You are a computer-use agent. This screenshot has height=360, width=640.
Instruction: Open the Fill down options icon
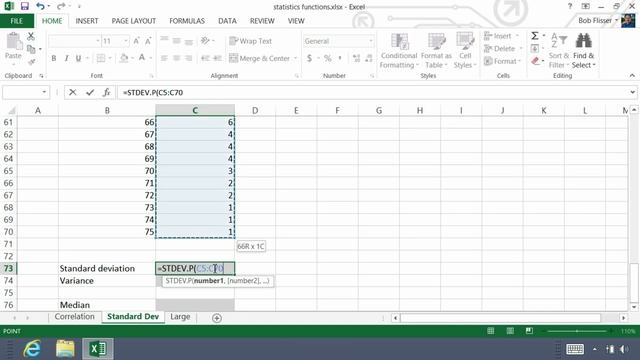535,49
